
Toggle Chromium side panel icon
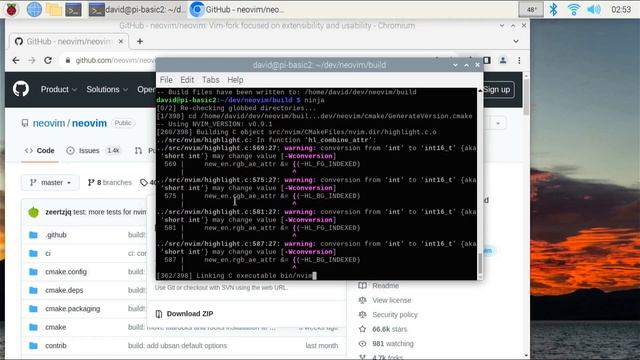point(487,60)
